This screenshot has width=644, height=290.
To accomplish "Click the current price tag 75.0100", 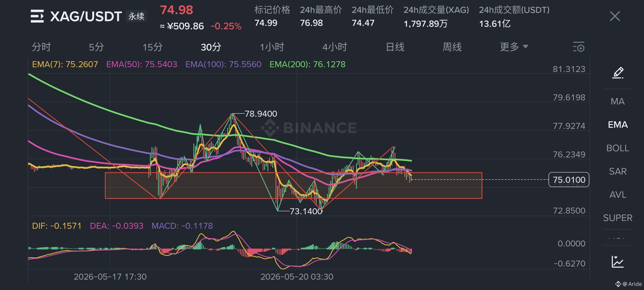I will (x=569, y=180).
